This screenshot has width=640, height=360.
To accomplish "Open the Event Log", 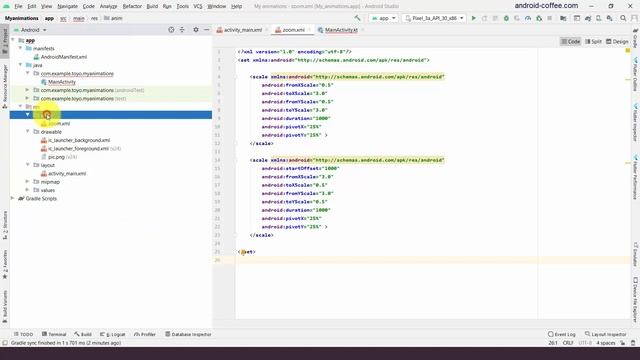I will coord(562,334).
